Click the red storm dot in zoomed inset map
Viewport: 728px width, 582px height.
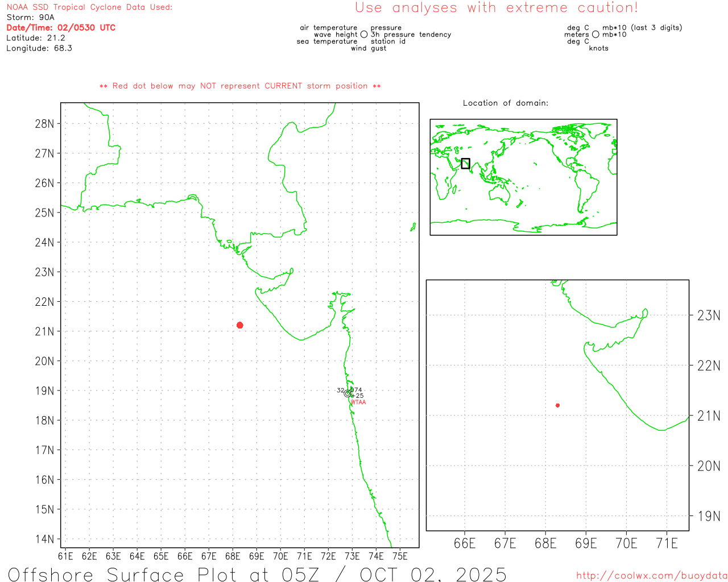point(557,405)
